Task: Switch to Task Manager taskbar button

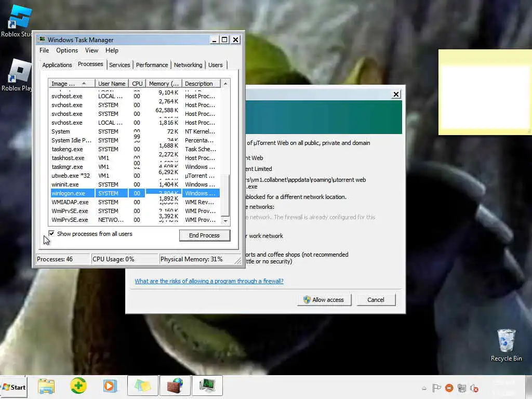Action: pyautogui.click(x=207, y=386)
